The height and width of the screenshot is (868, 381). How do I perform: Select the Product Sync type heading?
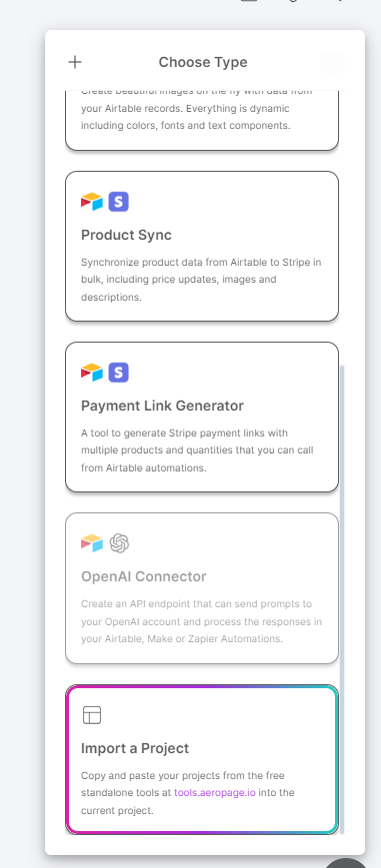(126, 235)
